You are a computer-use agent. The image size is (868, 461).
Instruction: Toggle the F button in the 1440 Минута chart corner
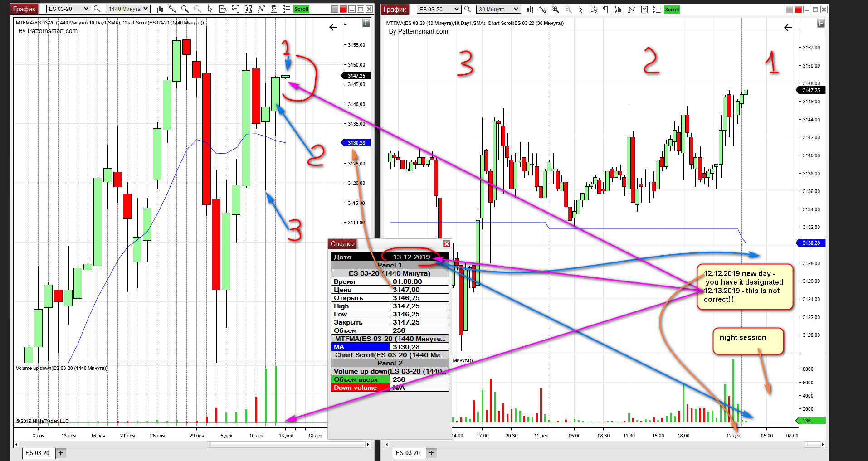click(366, 23)
